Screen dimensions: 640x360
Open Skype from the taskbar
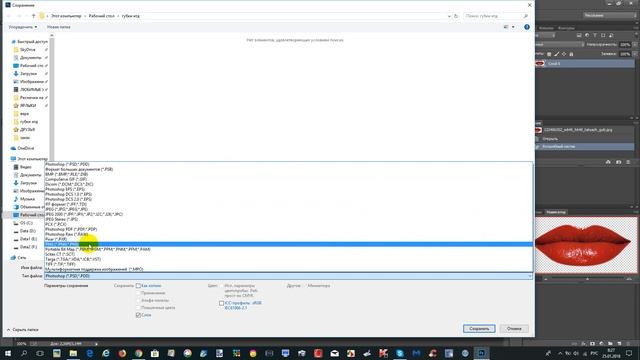coord(400,353)
